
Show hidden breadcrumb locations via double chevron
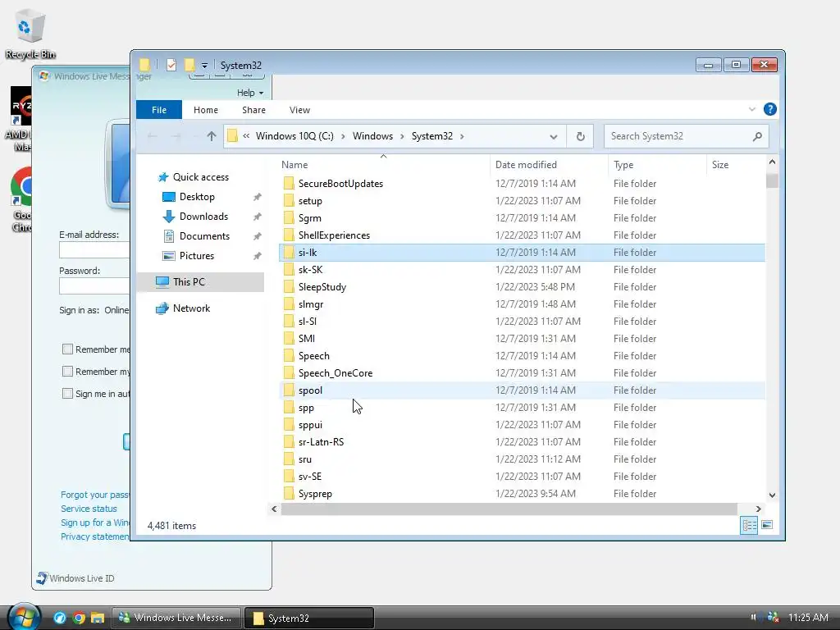click(246, 136)
